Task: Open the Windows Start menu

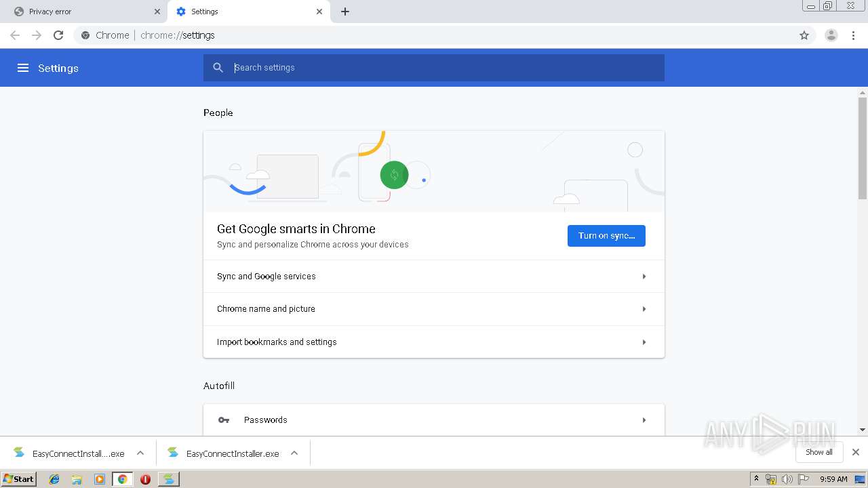Action: (19, 479)
